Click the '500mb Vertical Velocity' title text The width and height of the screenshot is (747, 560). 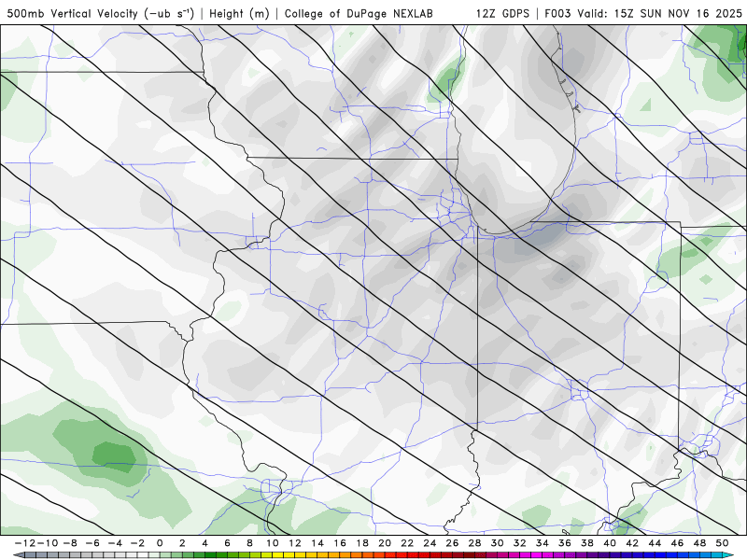73,13
